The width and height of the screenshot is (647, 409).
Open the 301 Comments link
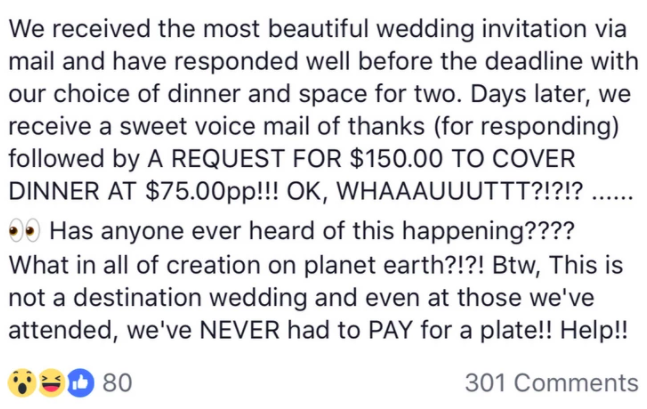[552, 383]
